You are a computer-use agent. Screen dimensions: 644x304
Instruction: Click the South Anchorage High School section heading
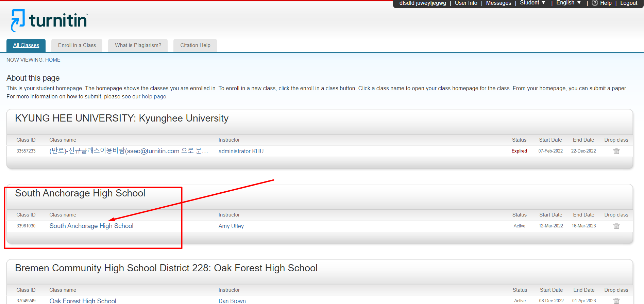[80, 193]
